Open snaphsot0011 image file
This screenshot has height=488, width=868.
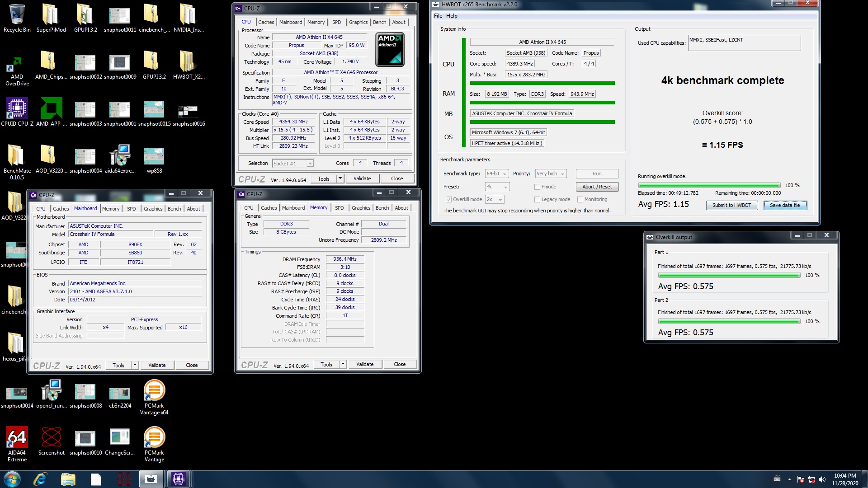click(x=120, y=18)
